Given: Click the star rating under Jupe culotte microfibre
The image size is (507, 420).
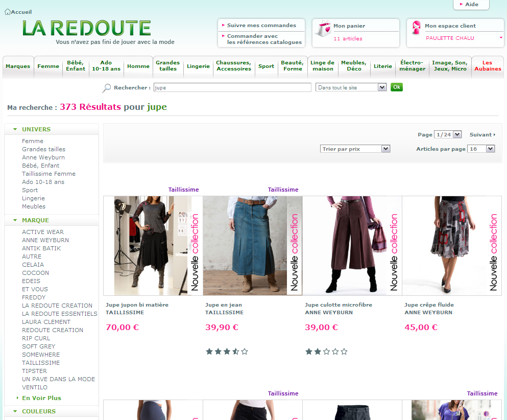Looking at the screenshot, I should click(x=327, y=352).
